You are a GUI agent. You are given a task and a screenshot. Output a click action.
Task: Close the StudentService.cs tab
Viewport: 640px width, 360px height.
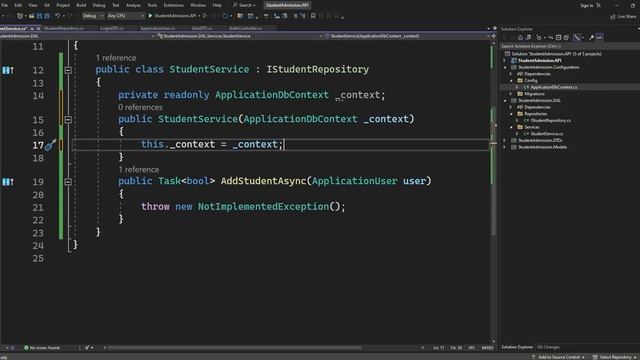pos(38,29)
